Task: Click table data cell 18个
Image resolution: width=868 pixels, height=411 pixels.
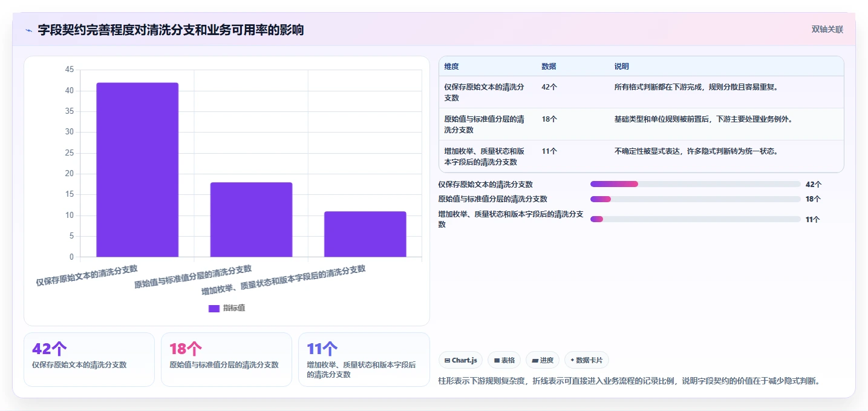Action: point(549,119)
